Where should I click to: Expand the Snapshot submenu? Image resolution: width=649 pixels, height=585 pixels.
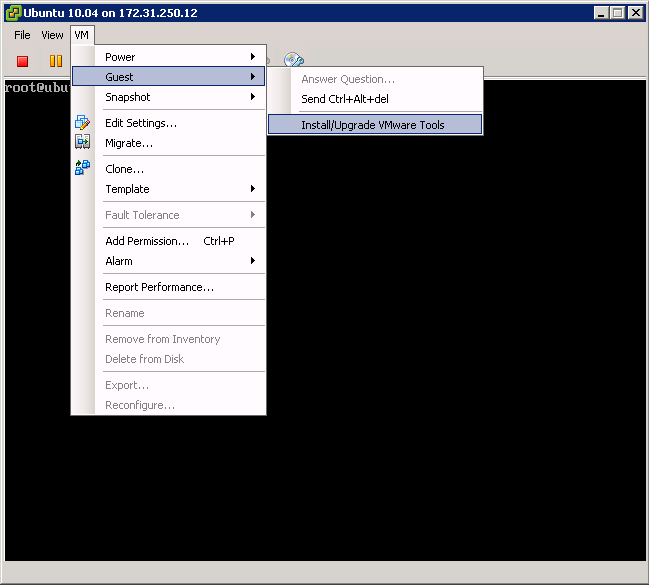[x=168, y=97]
